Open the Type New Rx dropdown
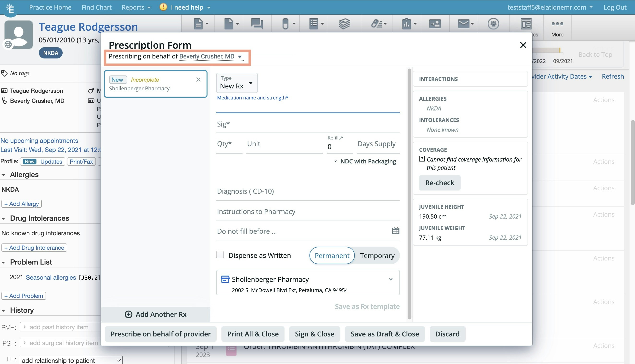The width and height of the screenshot is (635, 364). [237, 83]
